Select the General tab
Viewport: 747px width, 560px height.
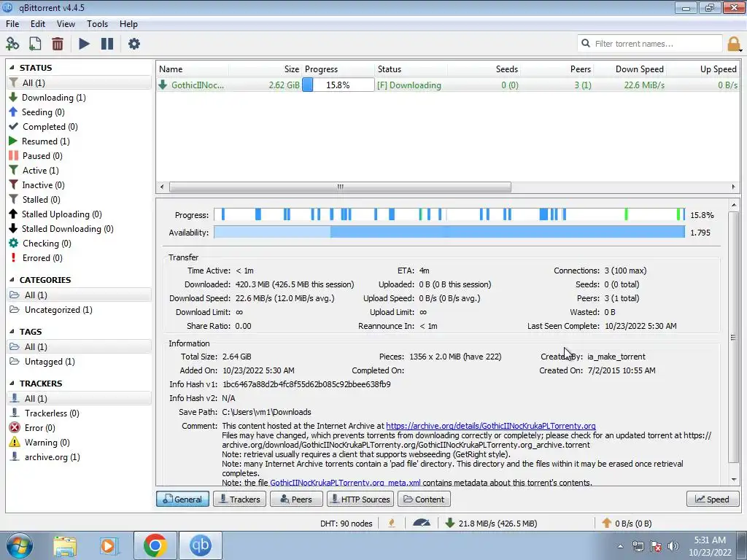tap(182, 499)
